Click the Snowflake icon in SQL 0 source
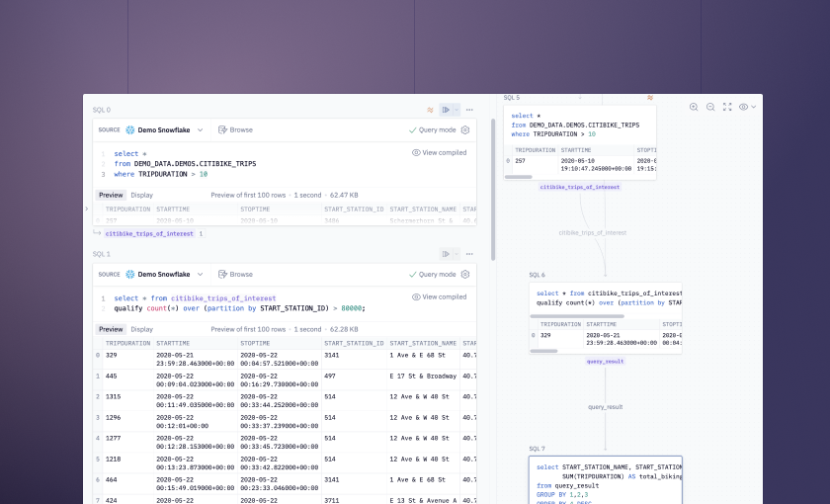This screenshot has height=504, width=830. click(130, 129)
